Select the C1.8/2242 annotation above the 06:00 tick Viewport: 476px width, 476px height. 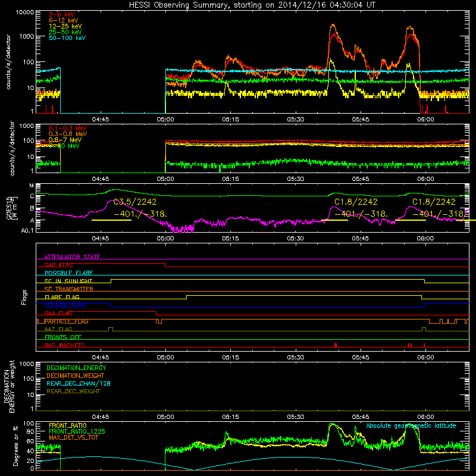pos(434,202)
